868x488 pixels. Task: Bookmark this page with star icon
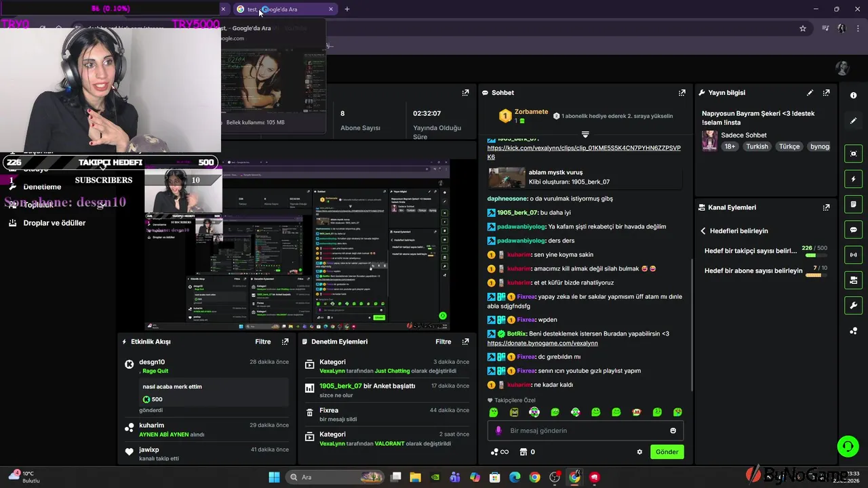pyautogui.click(x=803, y=28)
